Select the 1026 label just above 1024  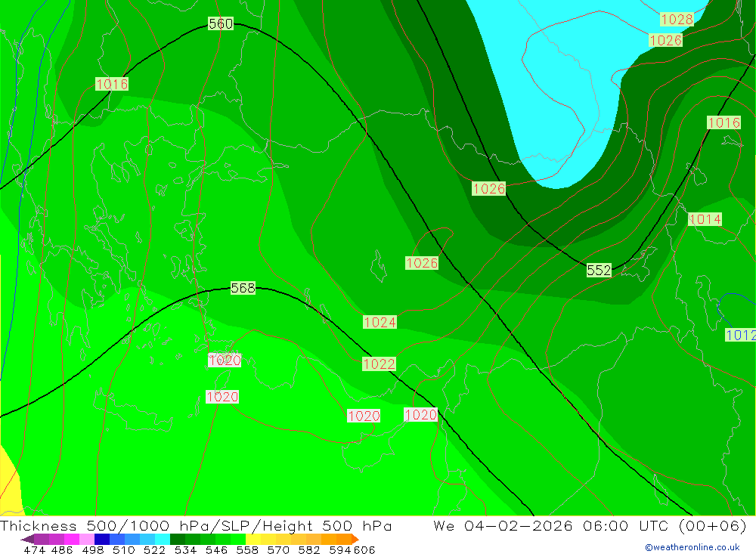[x=422, y=263]
